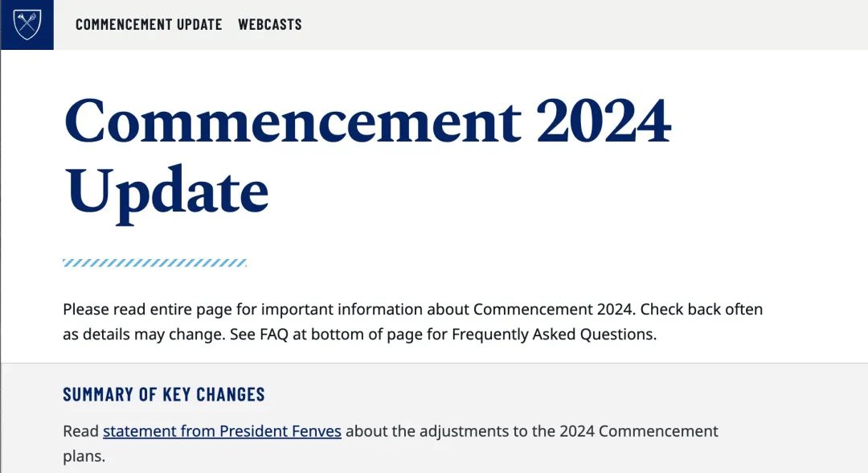
Task: Open the Commencement Update nav item
Action: point(149,24)
